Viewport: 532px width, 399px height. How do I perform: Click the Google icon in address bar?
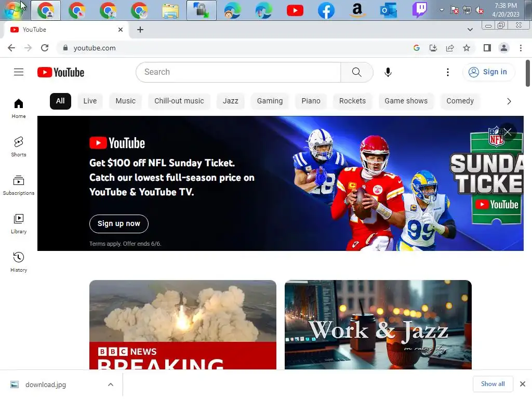pos(417,48)
